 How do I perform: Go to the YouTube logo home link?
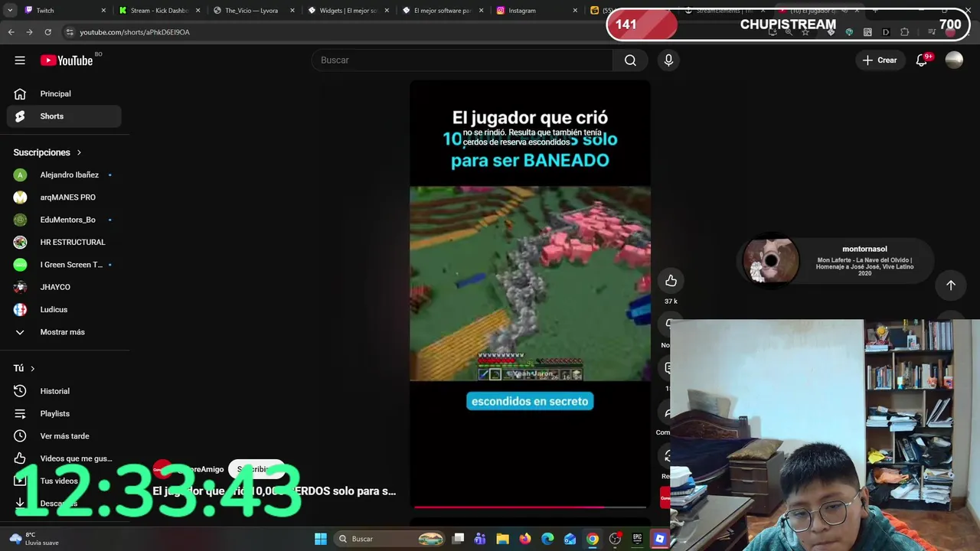pyautogui.click(x=67, y=60)
